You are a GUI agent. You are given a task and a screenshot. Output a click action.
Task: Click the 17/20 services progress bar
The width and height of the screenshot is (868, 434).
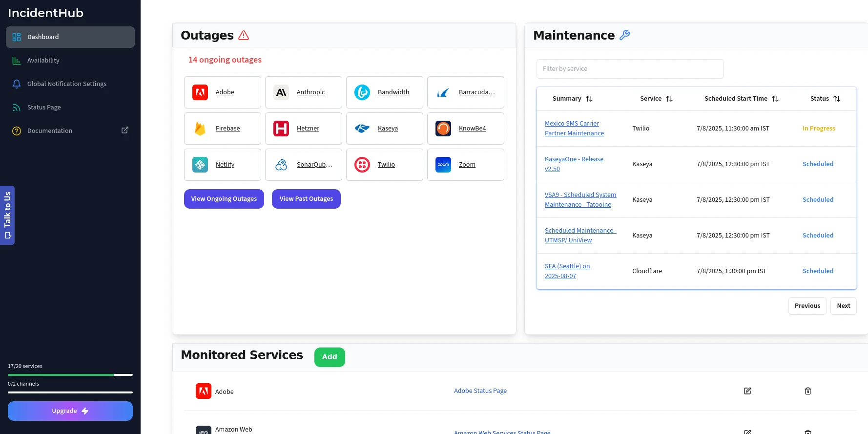pyautogui.click(x=70, y=375)
